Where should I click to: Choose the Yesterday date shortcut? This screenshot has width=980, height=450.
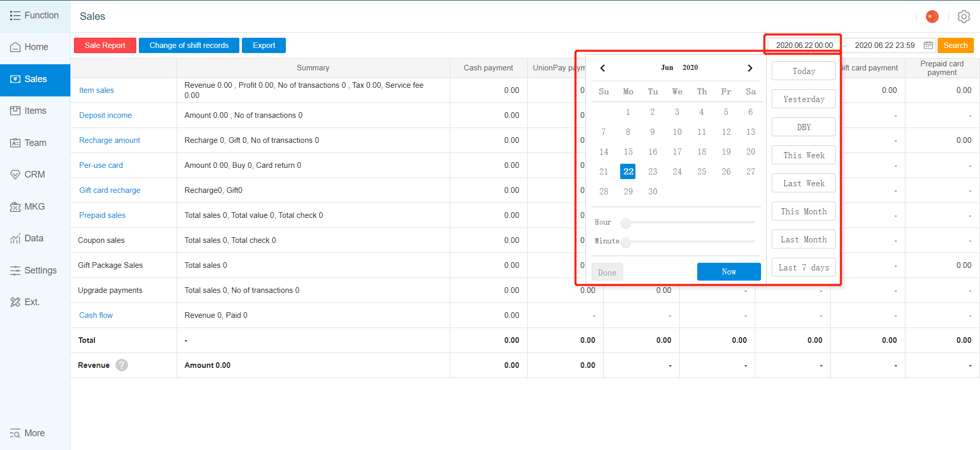coord(804,99)
